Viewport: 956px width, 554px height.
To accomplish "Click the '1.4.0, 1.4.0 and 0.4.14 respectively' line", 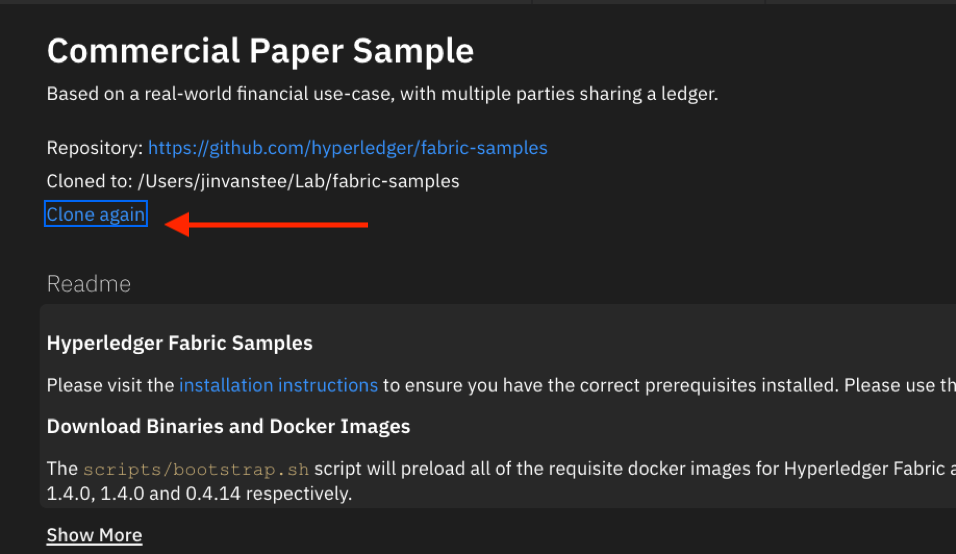I will pyautogui.click(x=199, y=494).
